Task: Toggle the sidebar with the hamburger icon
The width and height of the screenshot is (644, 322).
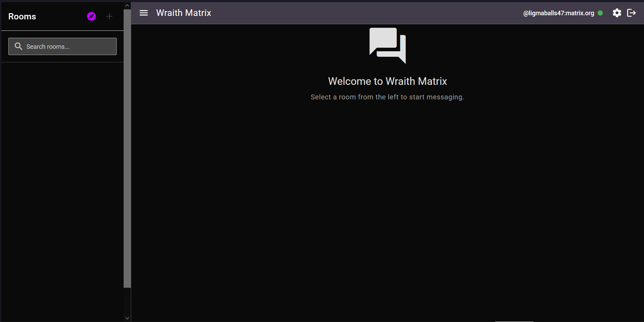Action: coord(144,13)
